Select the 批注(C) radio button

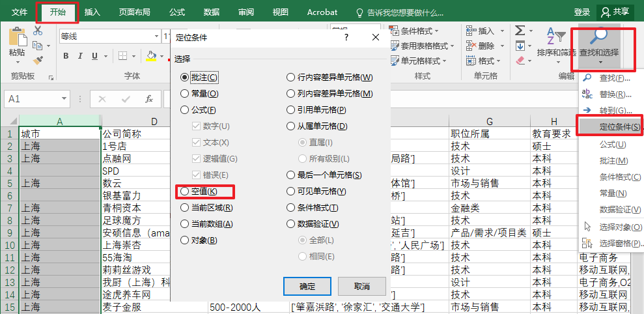(184, 78)
